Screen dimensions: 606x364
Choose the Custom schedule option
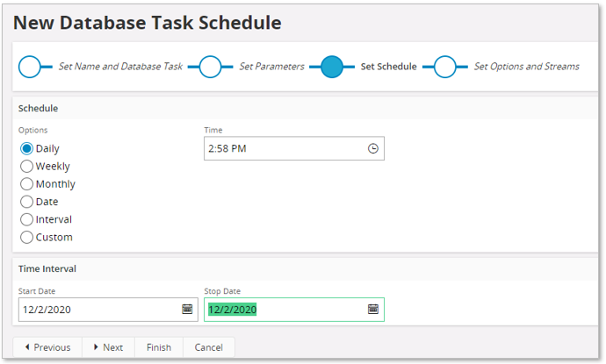(26, 237)
